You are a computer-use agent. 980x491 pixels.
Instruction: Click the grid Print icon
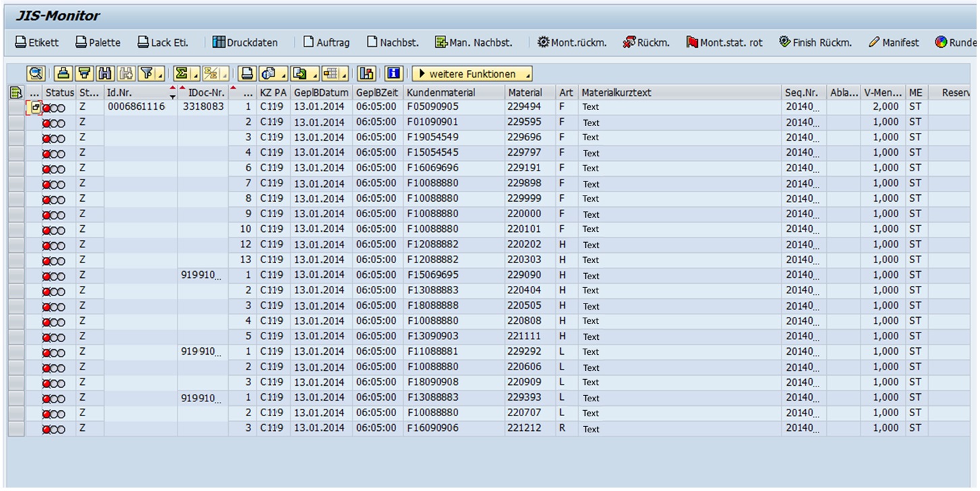(248, 74)
